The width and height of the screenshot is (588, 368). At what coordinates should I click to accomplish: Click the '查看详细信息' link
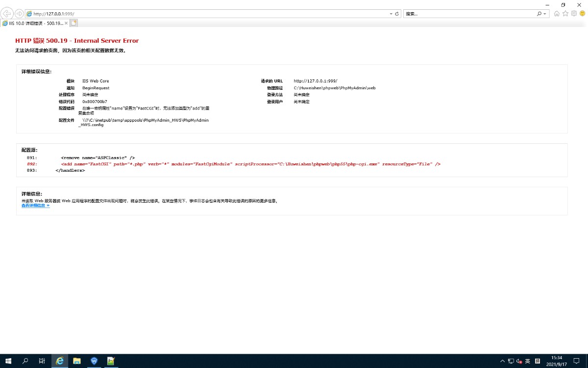(35, 206)
